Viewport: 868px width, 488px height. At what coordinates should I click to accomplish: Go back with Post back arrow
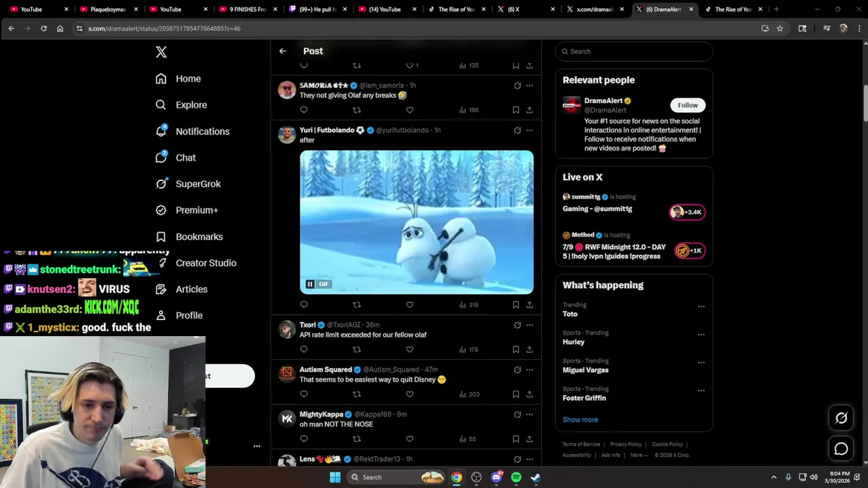point(283,51)
